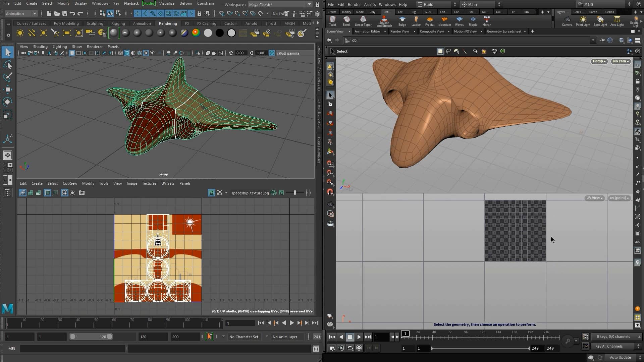Image resolution: width=644 pixels, height=362 pixels.
Task: Switch to the Geometry Spreadsheet tab
Action: (x=505, y=31)
